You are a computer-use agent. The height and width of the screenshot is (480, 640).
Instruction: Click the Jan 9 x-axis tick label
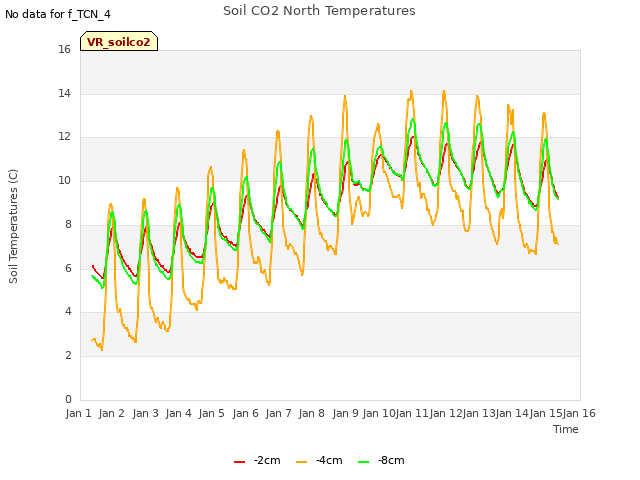tap(345, 413)
